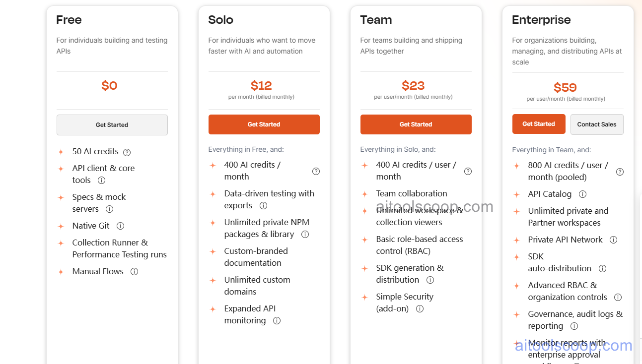Viewport: 642px width, 364px height.
Task: Click the $12 price
Action: coord(261,86)
